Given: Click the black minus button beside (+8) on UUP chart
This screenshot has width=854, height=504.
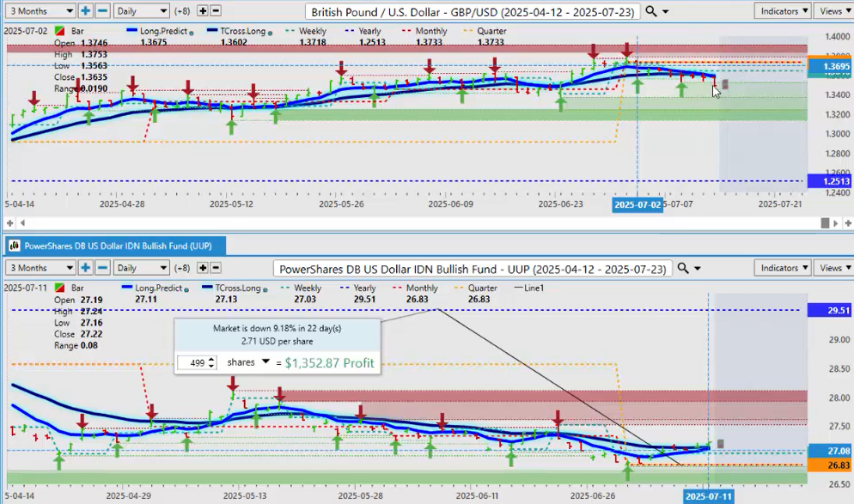Looking at the screenshot, I should (x=215, y=268).
